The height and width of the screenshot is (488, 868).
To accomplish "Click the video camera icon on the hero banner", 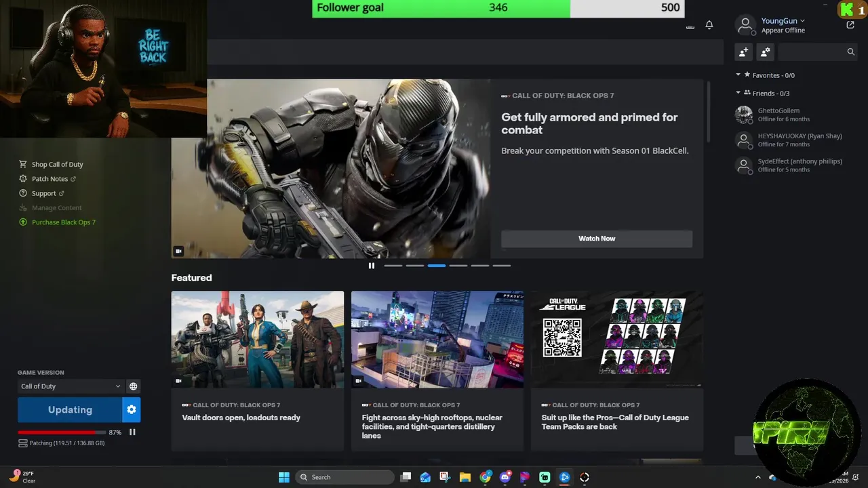I will [x=178, y=251].
